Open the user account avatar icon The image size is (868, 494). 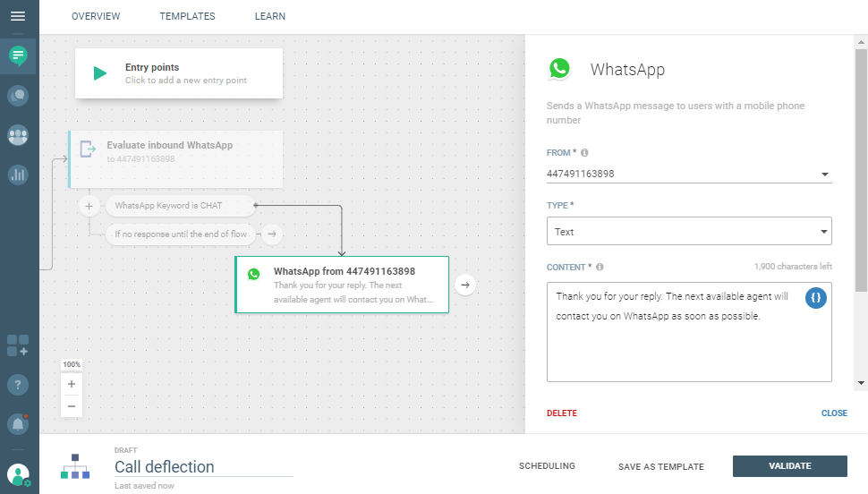click(x=18, y=475)
